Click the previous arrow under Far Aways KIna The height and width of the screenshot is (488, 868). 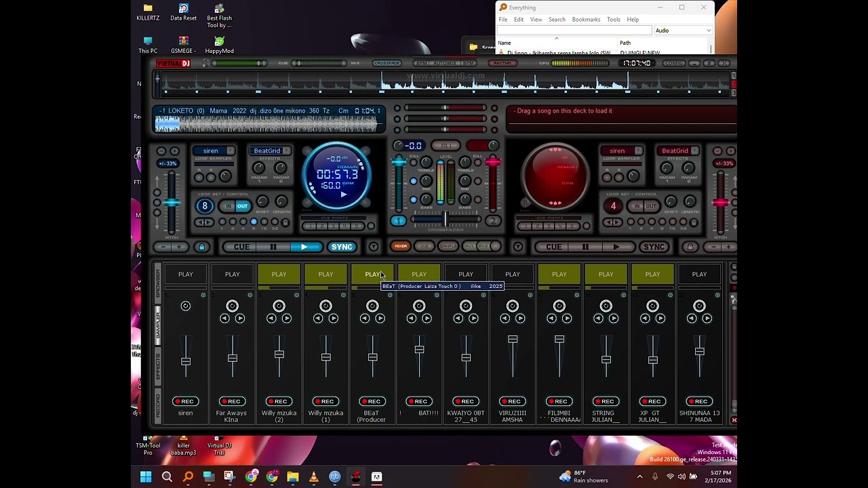[x=224, y=319]
